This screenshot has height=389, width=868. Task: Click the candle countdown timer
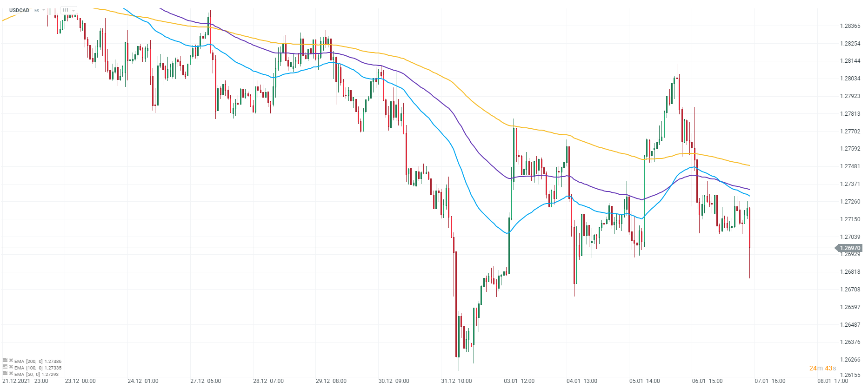click(x=822, y=368)
